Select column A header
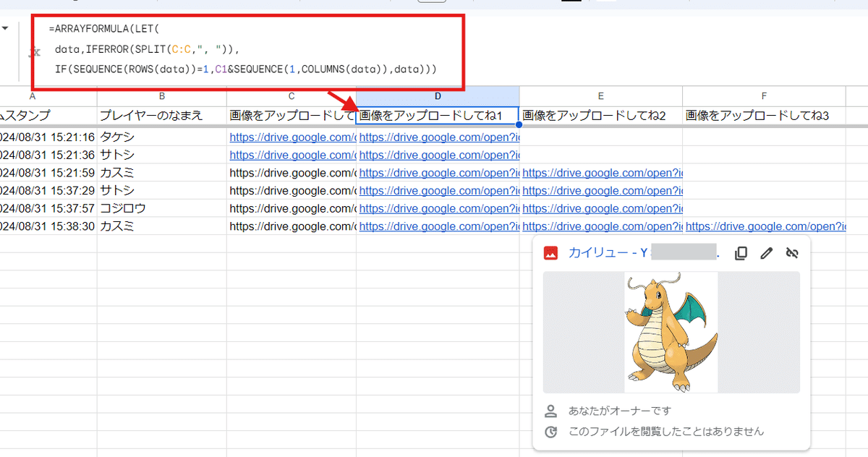The height and width of the screenshot is (457, 868). pyautogui.click(x=48, y=95)
